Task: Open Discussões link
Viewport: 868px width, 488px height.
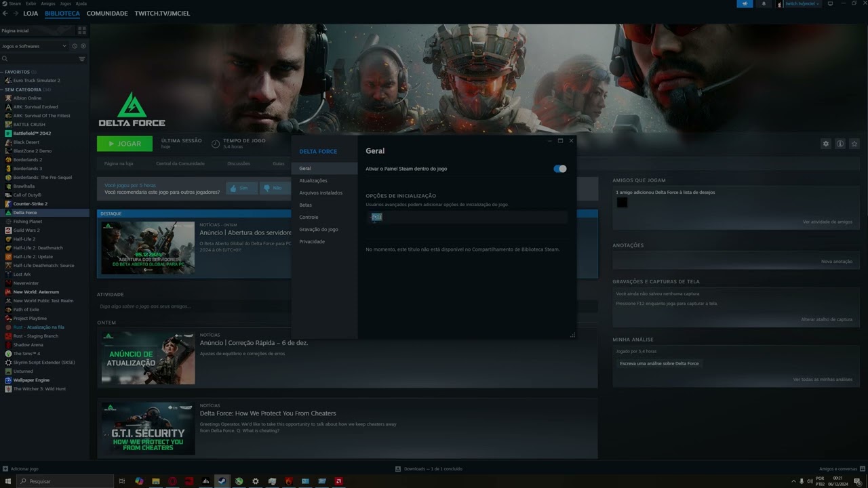Action: pos(239,163)
